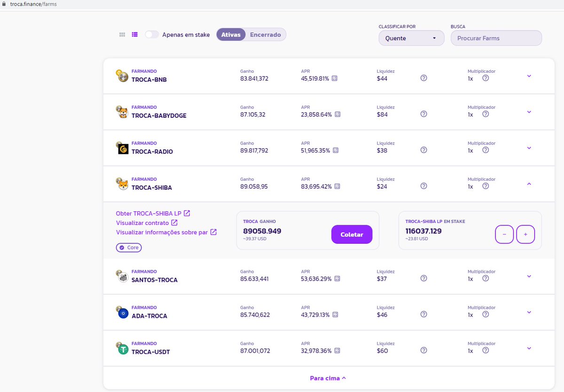Open APR calculator for SANTOS-TROCA
The image size is (564, 392).
[x=337, y=279]
